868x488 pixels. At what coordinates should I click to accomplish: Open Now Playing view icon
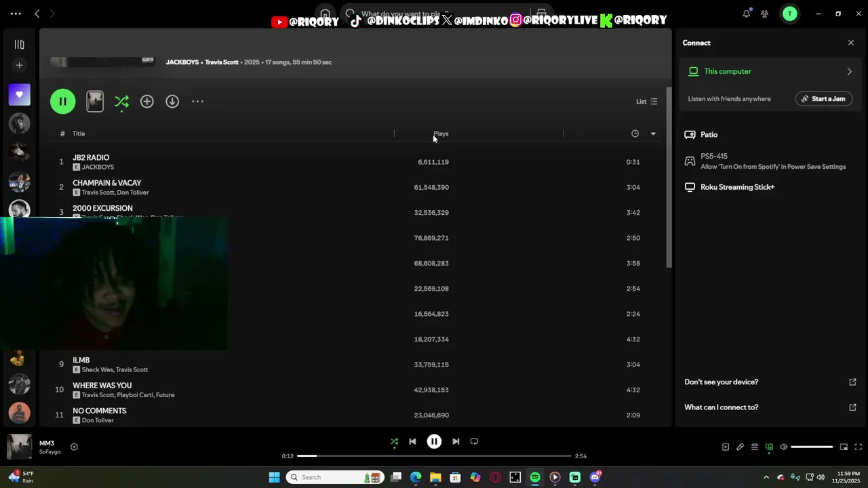726,447
